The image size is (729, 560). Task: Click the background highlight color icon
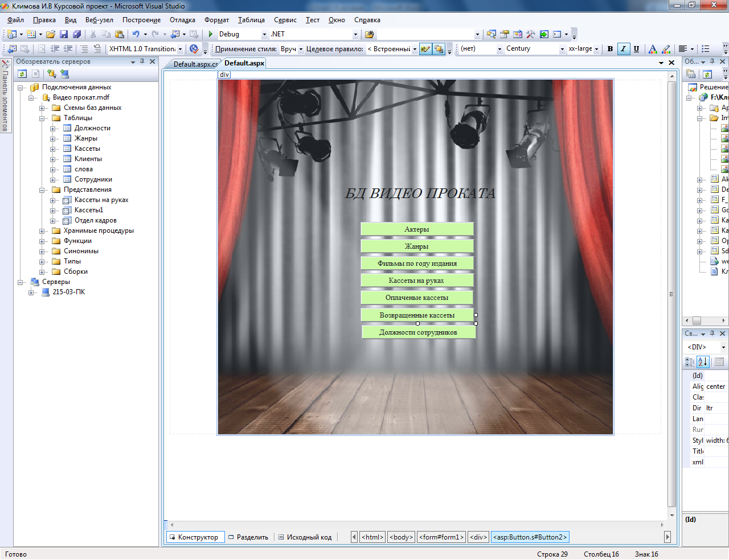point(666,49)
